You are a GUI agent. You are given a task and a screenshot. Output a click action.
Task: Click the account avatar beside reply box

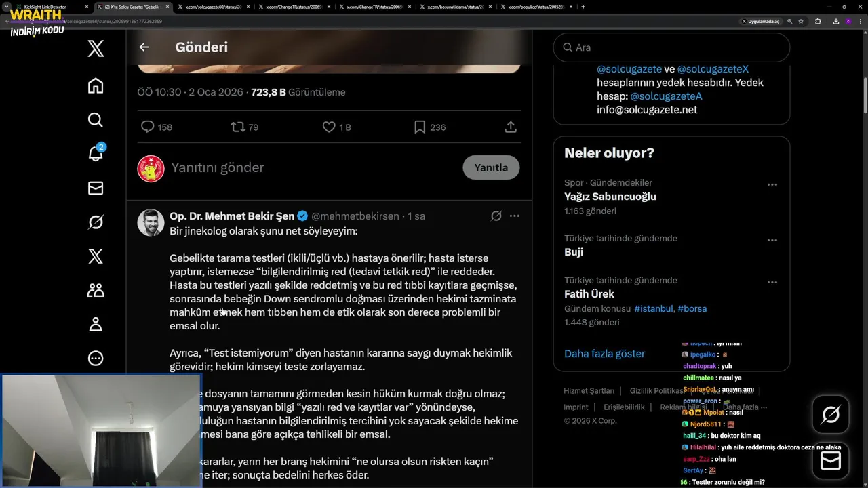151,168
